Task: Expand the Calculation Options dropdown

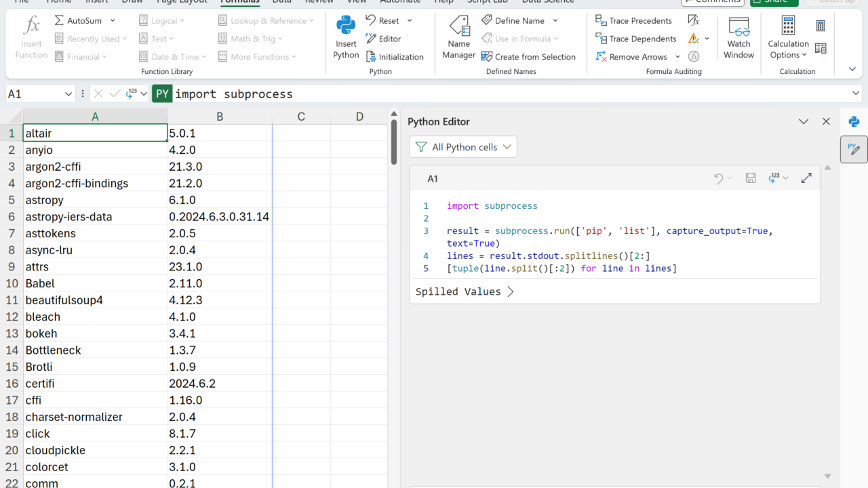Action: (x=788, y=49)
